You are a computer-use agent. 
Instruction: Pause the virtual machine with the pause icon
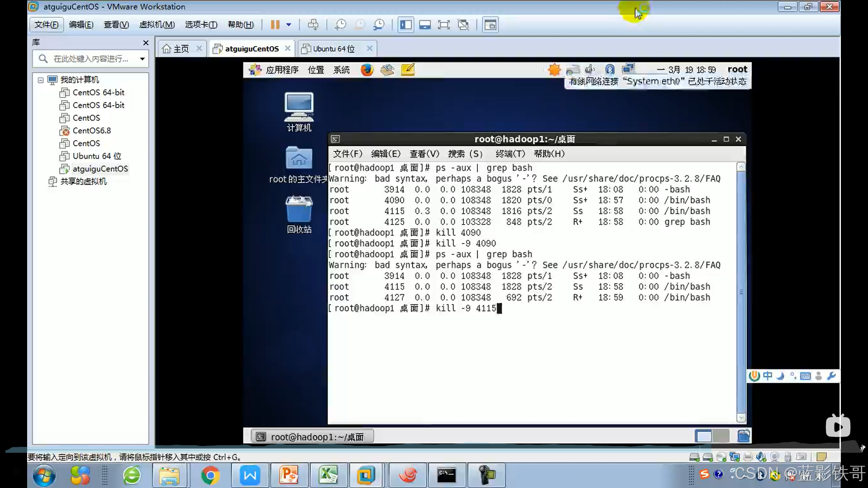tap(275, 25)
